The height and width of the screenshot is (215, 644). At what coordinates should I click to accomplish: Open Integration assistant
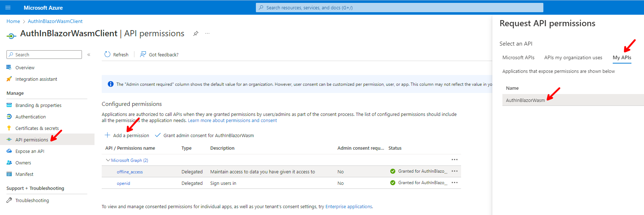(36, 79)
